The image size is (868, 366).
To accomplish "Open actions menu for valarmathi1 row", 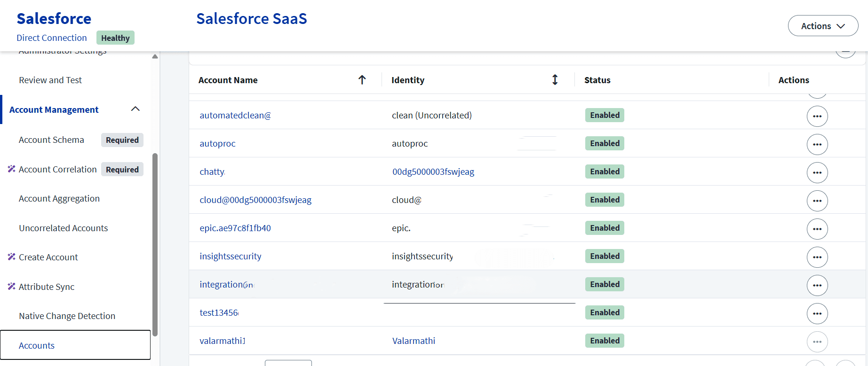I will [817, 342].
